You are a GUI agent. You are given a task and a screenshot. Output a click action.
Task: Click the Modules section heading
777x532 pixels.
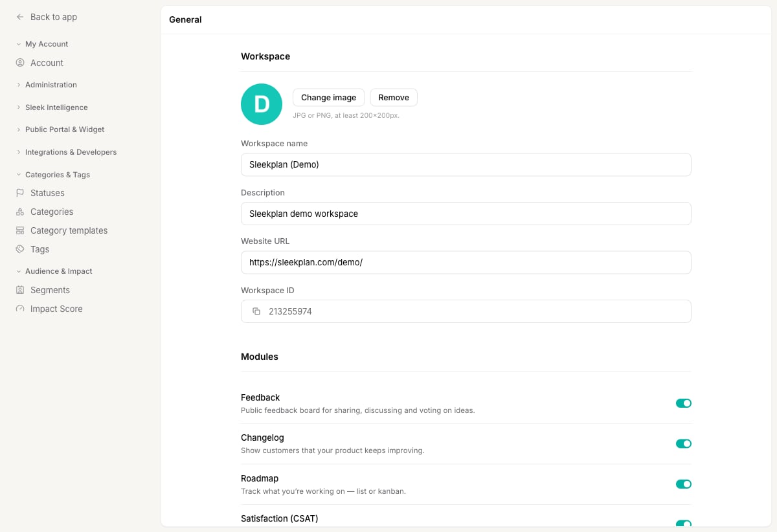(x=260, y=357)
